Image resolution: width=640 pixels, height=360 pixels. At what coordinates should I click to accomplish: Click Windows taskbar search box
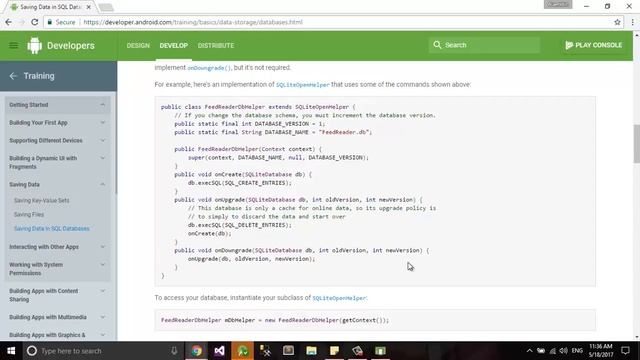tap(102, 351)
